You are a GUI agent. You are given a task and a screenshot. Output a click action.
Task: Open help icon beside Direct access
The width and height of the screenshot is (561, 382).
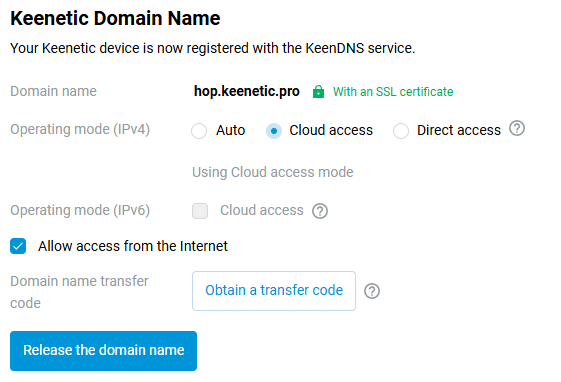coord(517,128)
